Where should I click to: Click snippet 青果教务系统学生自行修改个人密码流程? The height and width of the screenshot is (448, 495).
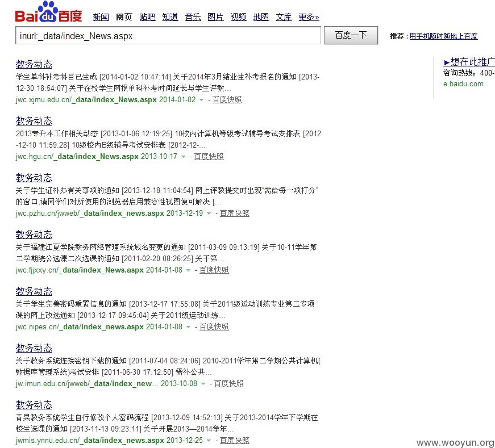[x=82, y=418]
